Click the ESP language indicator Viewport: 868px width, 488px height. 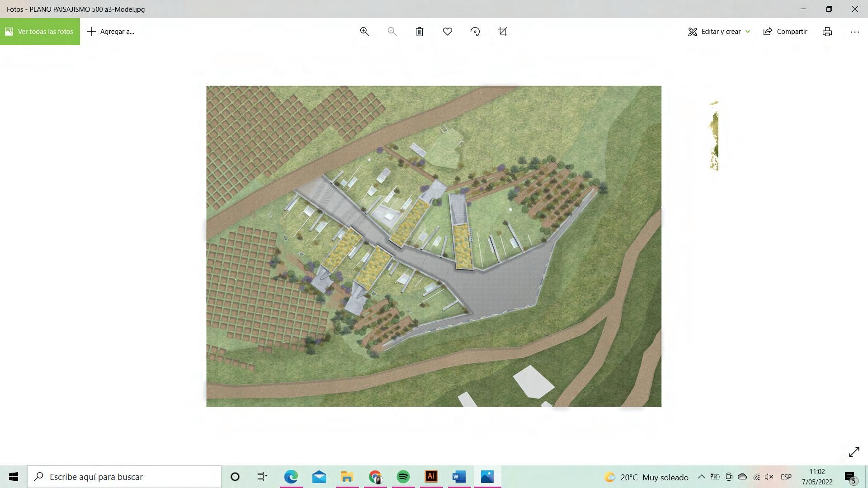[x=786, y=477]
